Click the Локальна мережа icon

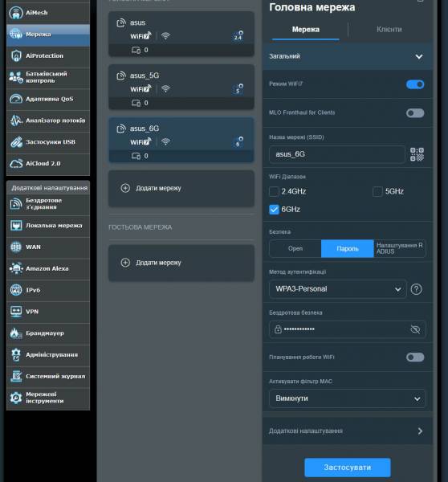coord(16,225)
